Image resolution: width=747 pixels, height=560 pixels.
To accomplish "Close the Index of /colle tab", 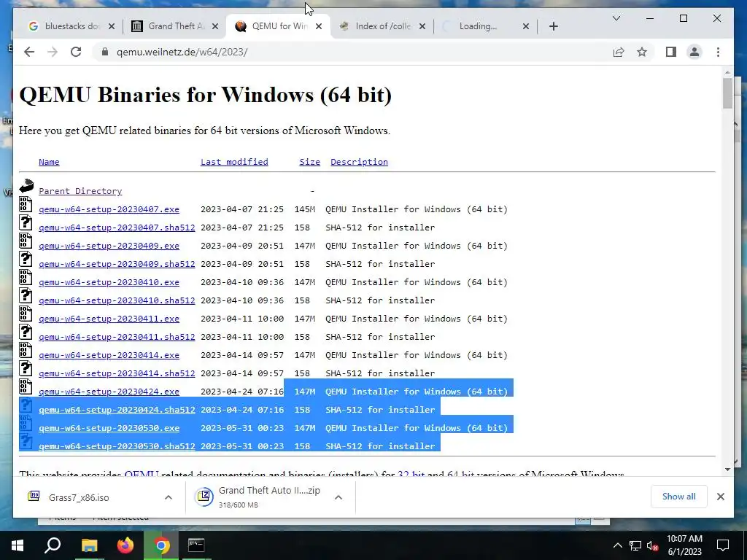I will tap(422, 26).
